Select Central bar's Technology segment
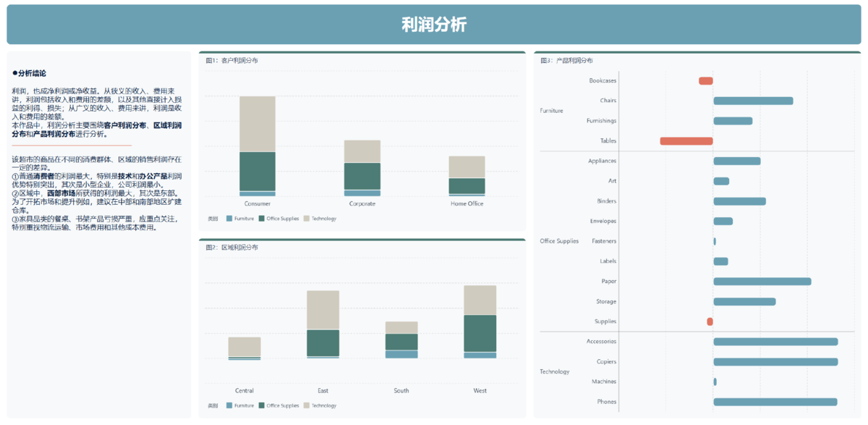The image size is (868, 425). pos(244,347)
